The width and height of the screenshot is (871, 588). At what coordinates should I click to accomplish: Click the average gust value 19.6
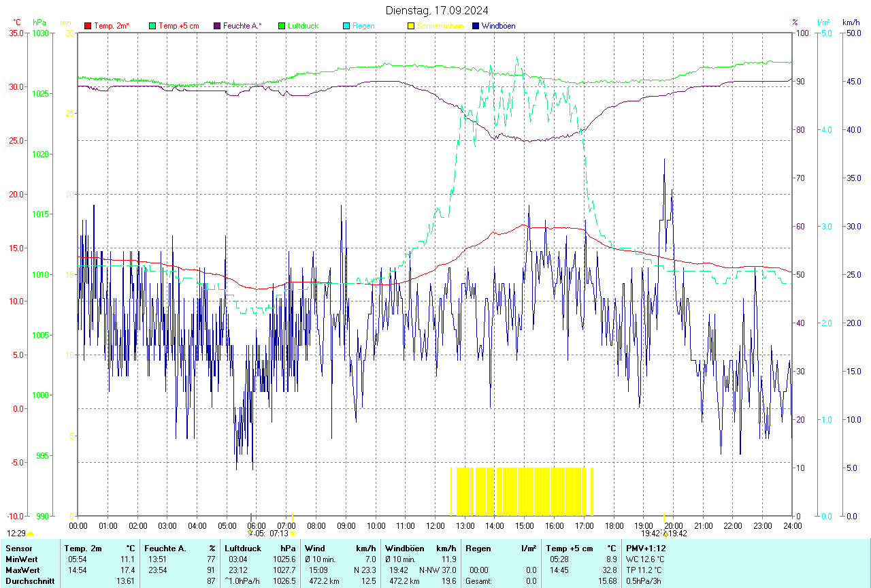pos(448,581)
